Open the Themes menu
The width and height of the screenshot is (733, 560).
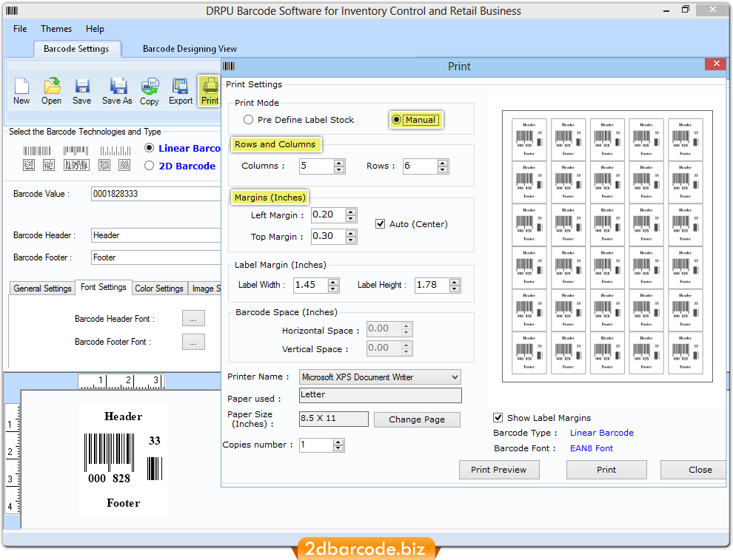click(56, 29)
